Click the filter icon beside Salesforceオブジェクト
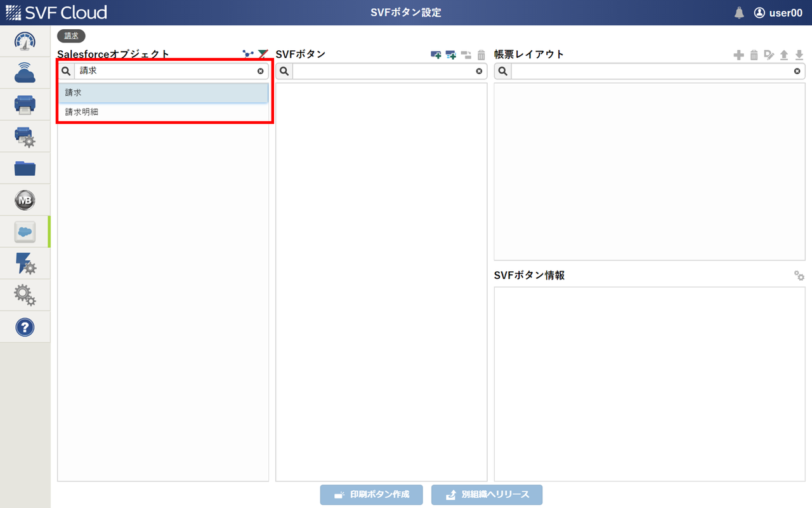 (263, 54)
